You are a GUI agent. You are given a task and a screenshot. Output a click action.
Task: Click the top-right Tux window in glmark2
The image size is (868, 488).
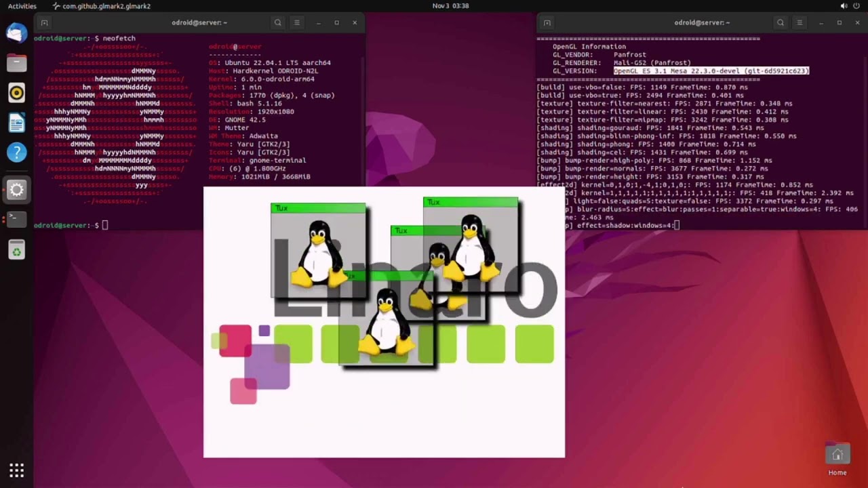click(x=471, y=245)
